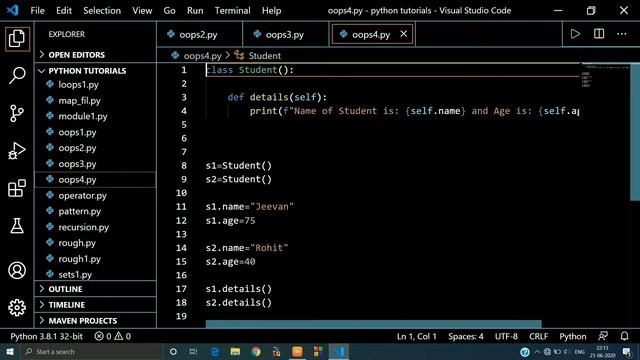Open the Help menu
Viewport: 640px width, 360px height.
[x=271, y=10]
